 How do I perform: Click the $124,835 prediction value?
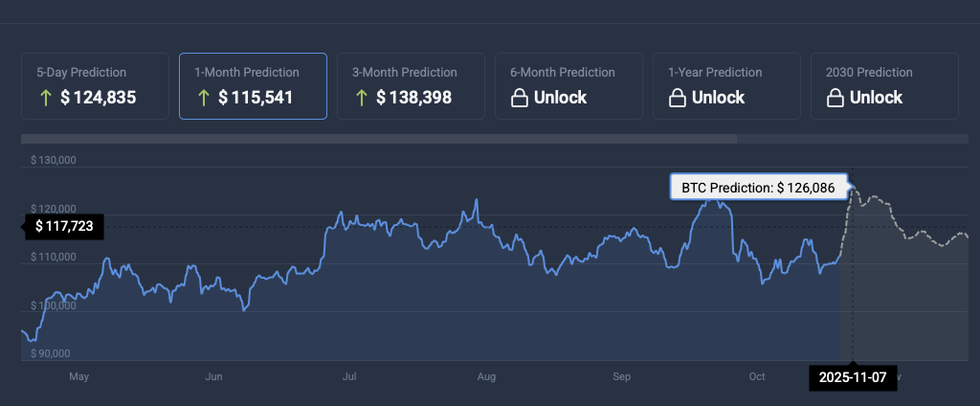99,98
